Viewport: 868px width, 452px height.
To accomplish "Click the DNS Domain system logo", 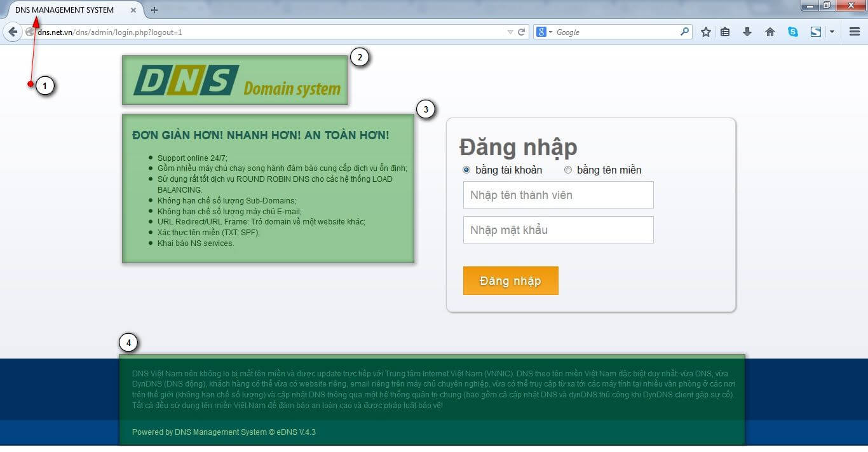I will pyautogui.click(x=235, y=80).
